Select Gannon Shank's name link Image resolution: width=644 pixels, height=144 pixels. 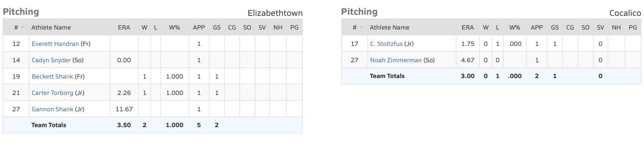[52, 109]
